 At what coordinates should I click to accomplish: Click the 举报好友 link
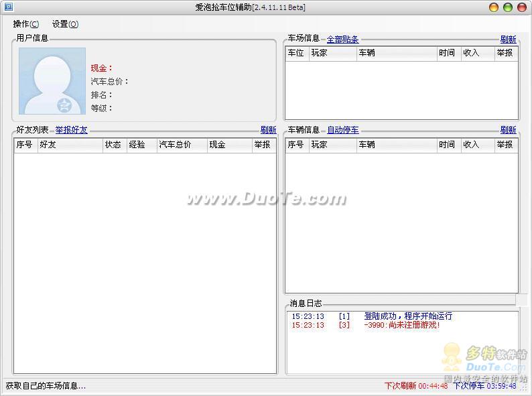[x=71, y=129]
